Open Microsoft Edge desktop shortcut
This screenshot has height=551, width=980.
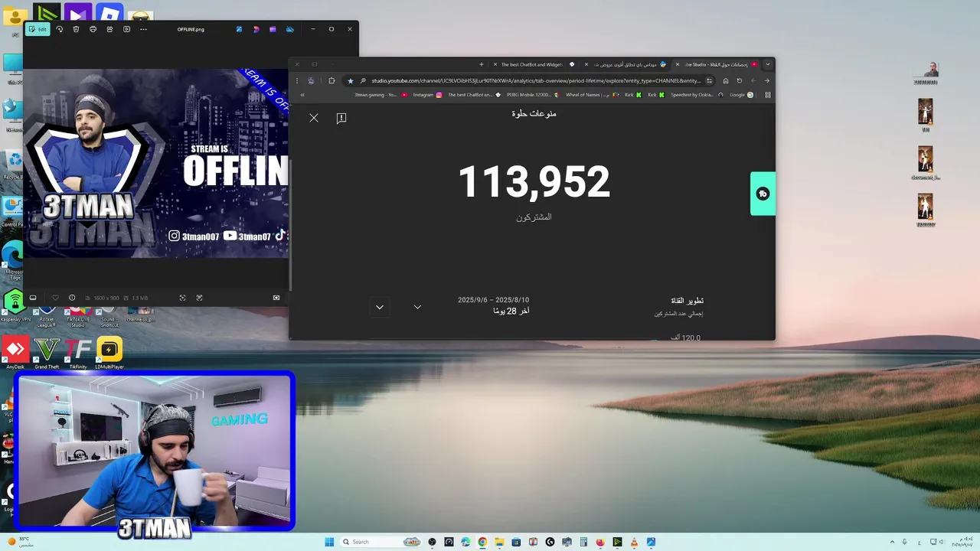[13, 259]
